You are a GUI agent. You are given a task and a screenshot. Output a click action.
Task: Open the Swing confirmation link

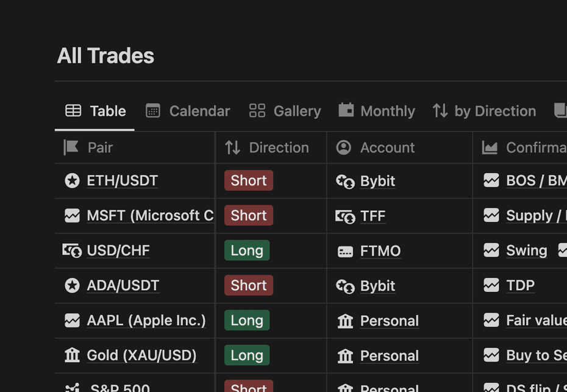(527, 250)
